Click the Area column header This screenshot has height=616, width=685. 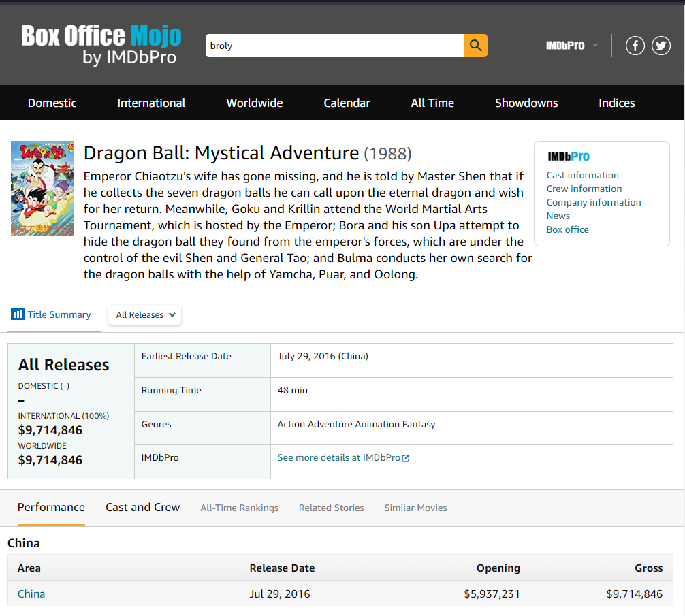coord(29,568)
